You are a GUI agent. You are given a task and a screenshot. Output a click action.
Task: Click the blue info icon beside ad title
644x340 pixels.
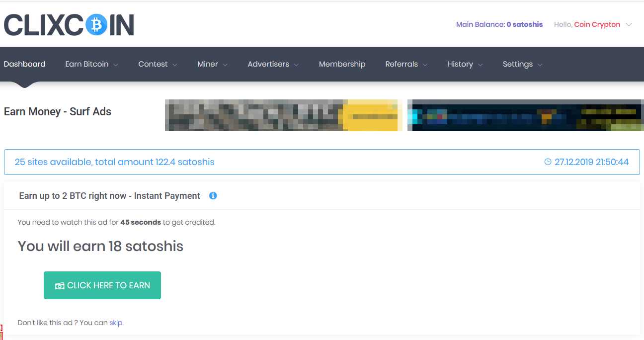[213, 196]
